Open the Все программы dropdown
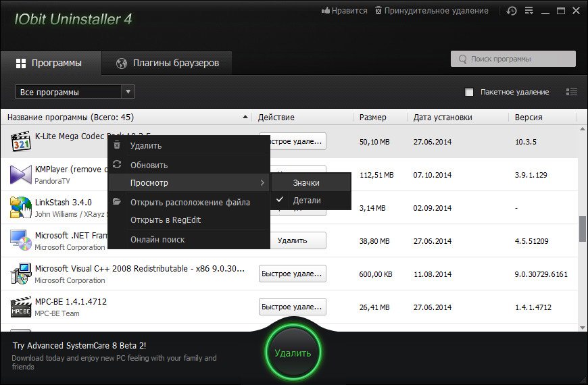 [74, 92]
